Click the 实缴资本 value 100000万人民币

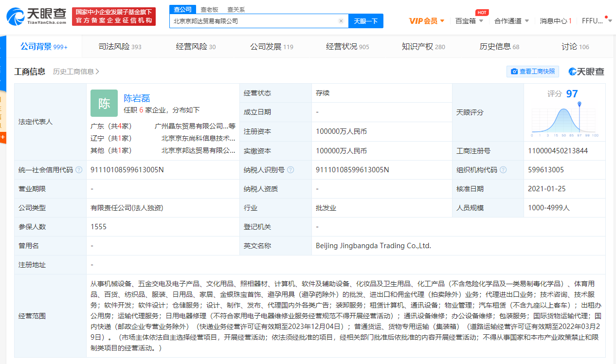coord(341,151)
